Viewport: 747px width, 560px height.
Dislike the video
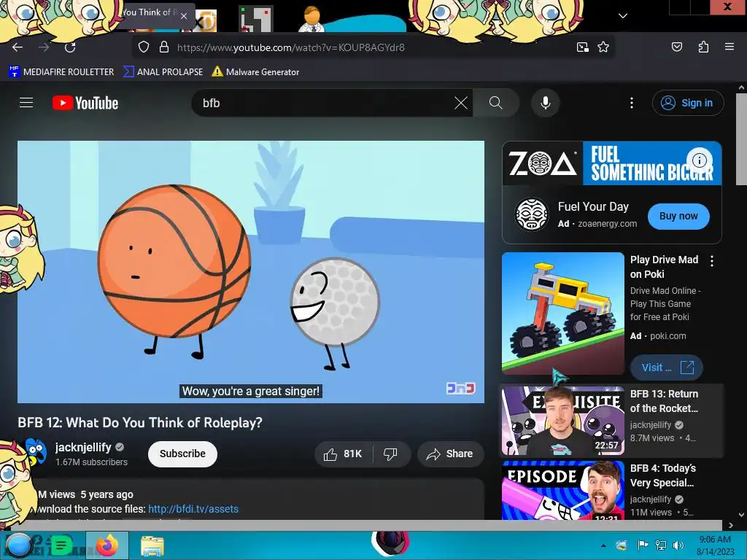tap(391, 454)
